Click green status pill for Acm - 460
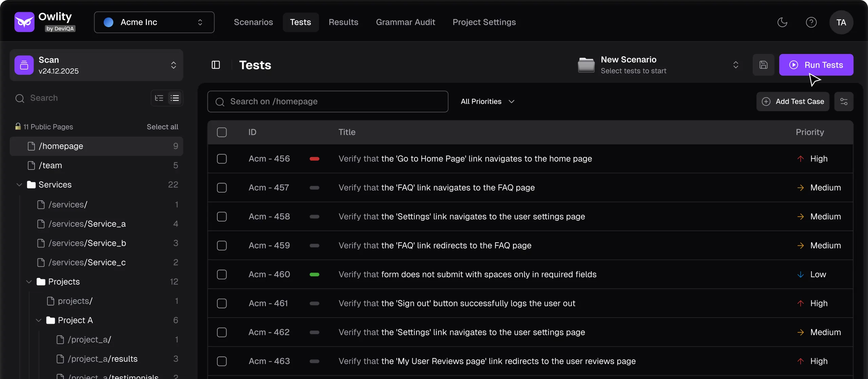Screen dimensions: 868x379 (314, 274)
